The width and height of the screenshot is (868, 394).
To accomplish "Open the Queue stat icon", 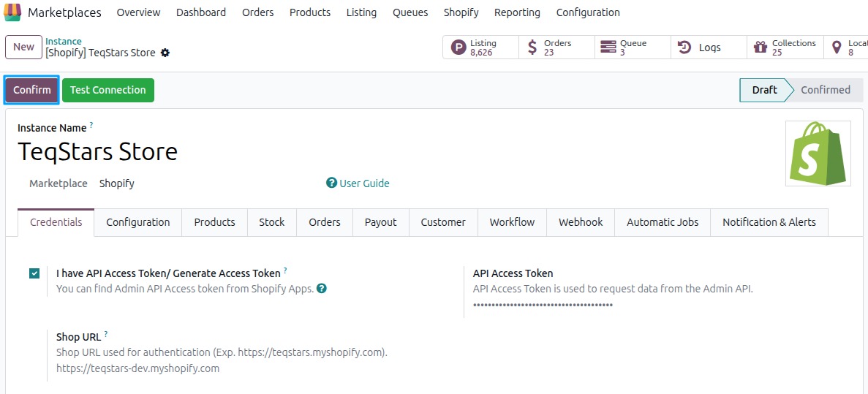I will pyautogui.click(x=608, y=48).
